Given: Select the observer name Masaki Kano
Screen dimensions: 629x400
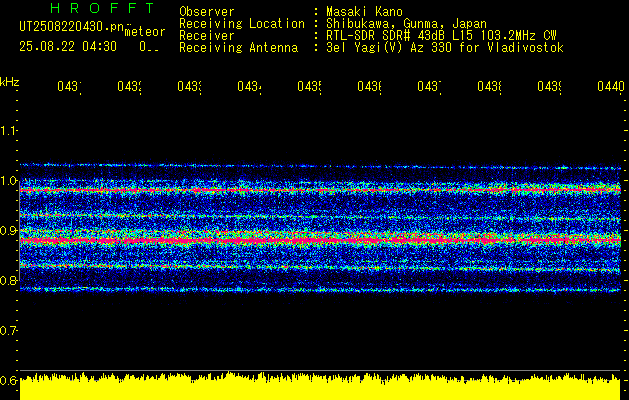Looking at the screenshot, I should (x=364, y=11).
